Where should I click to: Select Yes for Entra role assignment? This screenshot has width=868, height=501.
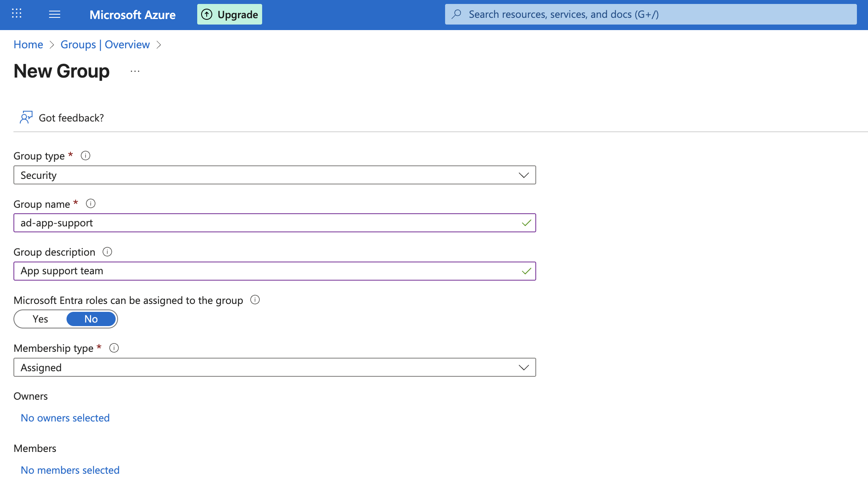pos(40,319)
